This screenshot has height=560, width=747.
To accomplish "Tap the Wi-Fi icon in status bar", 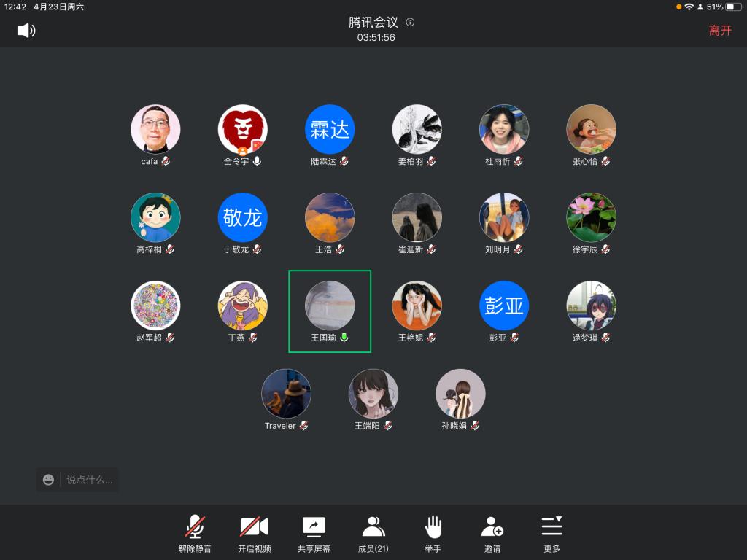I will pos(689,7).
